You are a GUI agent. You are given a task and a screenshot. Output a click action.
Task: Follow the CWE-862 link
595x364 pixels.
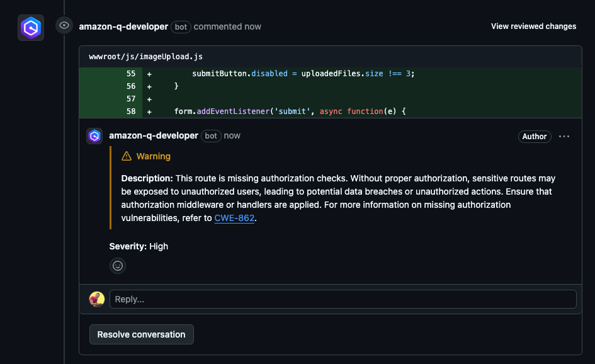[x=235, y=219]
